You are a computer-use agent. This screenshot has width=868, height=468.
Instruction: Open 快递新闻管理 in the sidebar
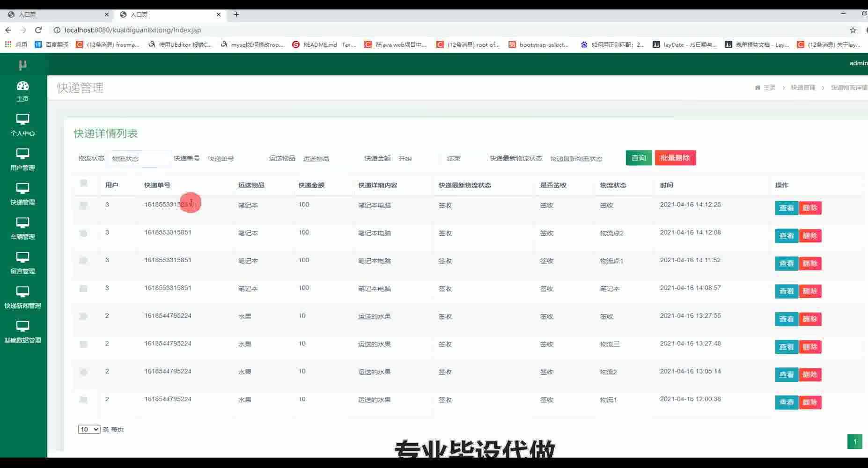tap(22, 298)
